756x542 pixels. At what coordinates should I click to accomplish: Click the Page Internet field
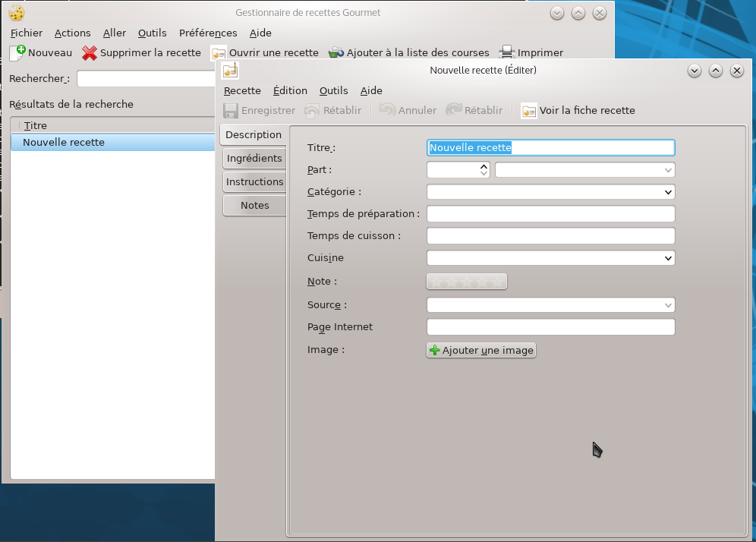pos(550,327)
